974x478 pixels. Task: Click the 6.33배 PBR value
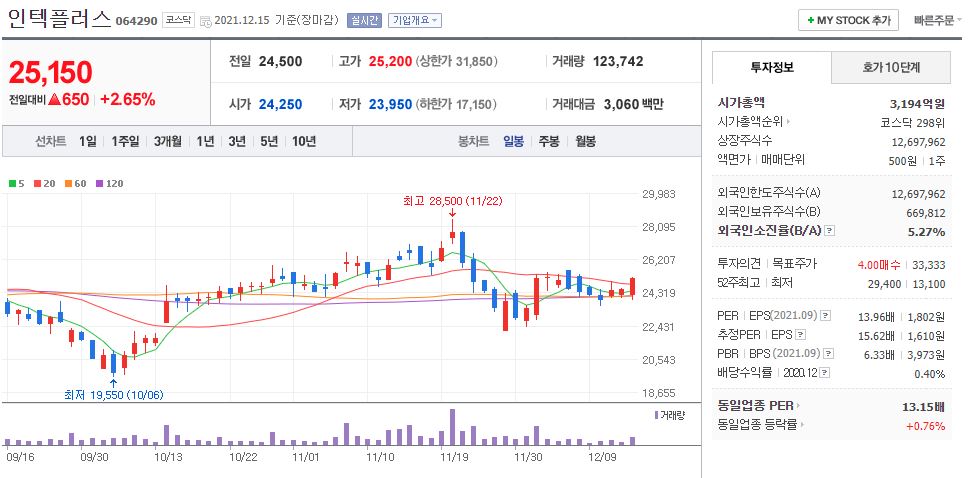878,354
